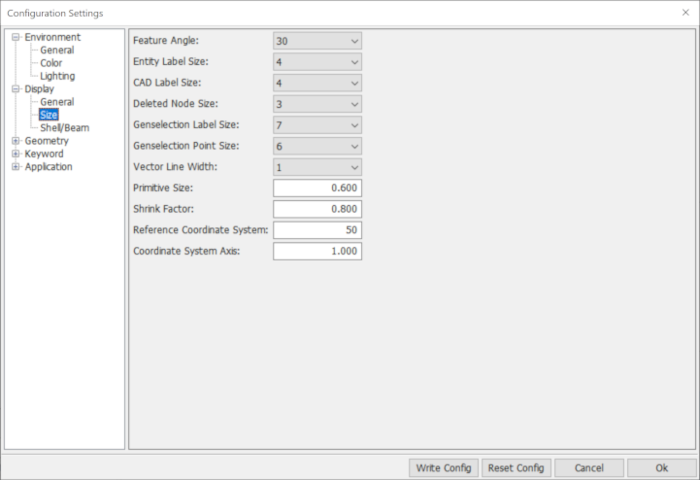Click the 'Vector Line Width:' label
This screenshot has height=480, width=700.
point(175,167)
